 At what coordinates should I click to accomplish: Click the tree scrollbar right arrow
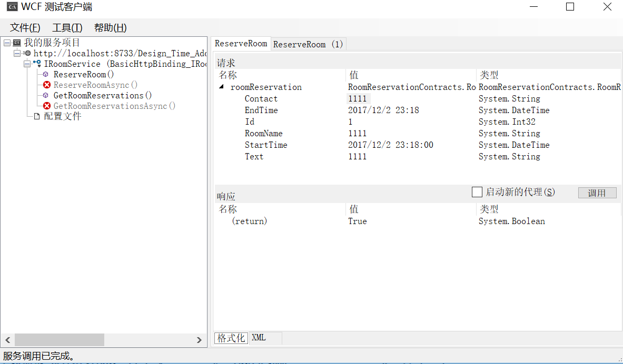click(200, 340)
